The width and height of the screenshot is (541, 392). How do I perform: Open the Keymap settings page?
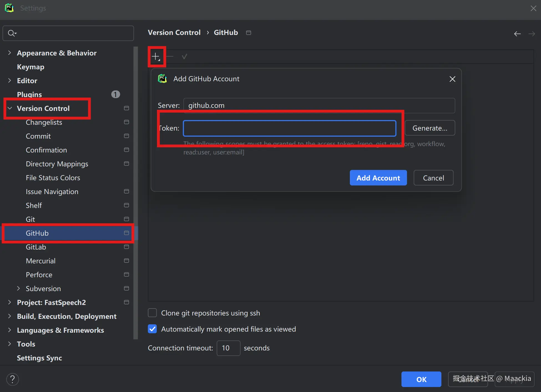pos(31,67)
